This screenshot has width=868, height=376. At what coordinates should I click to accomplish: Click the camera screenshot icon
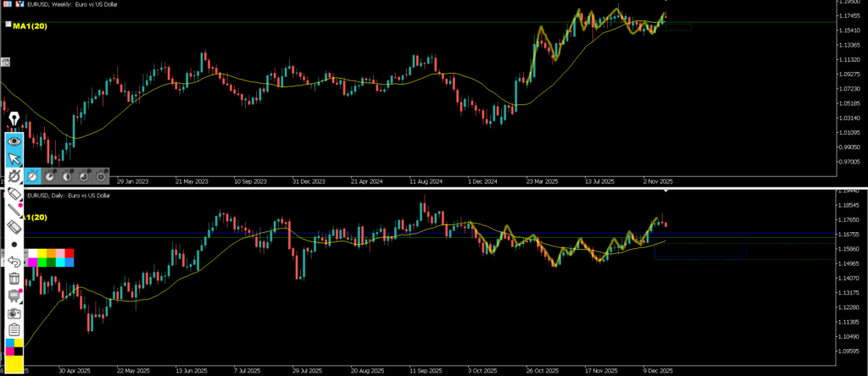tap(14, 312)
